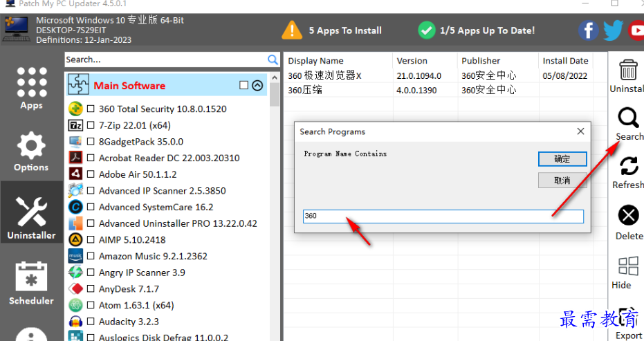Tick the Adobe Air 50.1.1.2 checkbox

pyautogui.click(x=91, y=174)
